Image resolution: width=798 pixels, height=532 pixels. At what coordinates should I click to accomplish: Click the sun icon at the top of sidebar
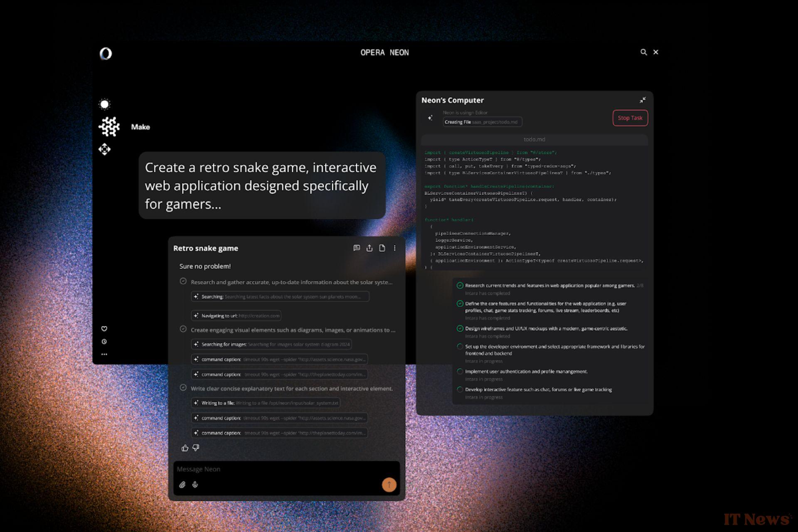click(105, 103)
